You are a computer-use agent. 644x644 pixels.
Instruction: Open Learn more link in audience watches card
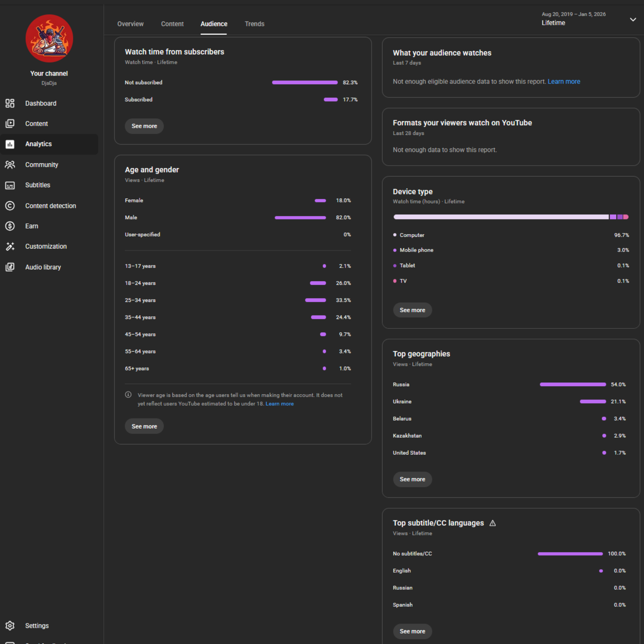(563, 82)
